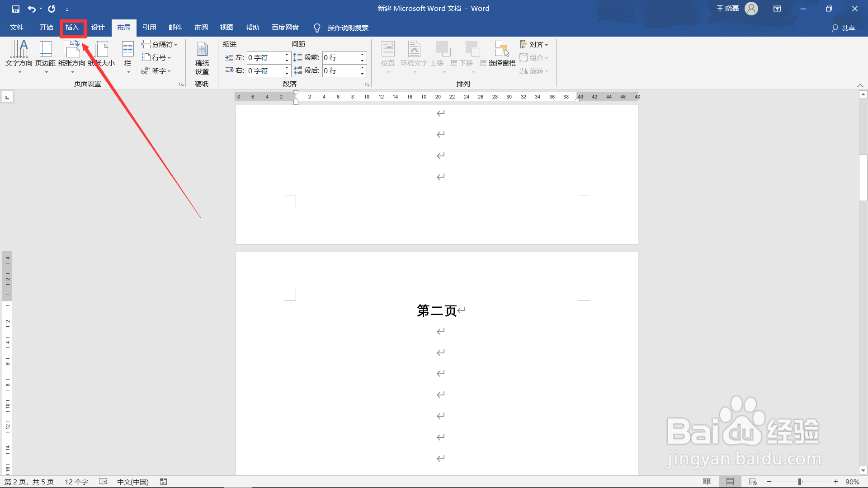Screen dimensions: 868x488
Task: Click the Text Direction (文字方向) icon
Action: (x=19, y=50)
